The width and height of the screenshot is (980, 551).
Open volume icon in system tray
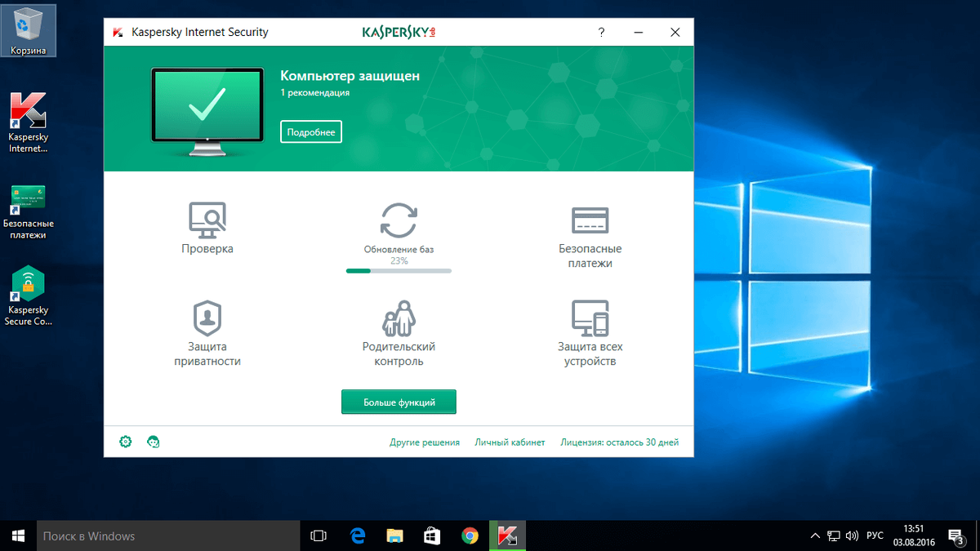coord(853,536)
